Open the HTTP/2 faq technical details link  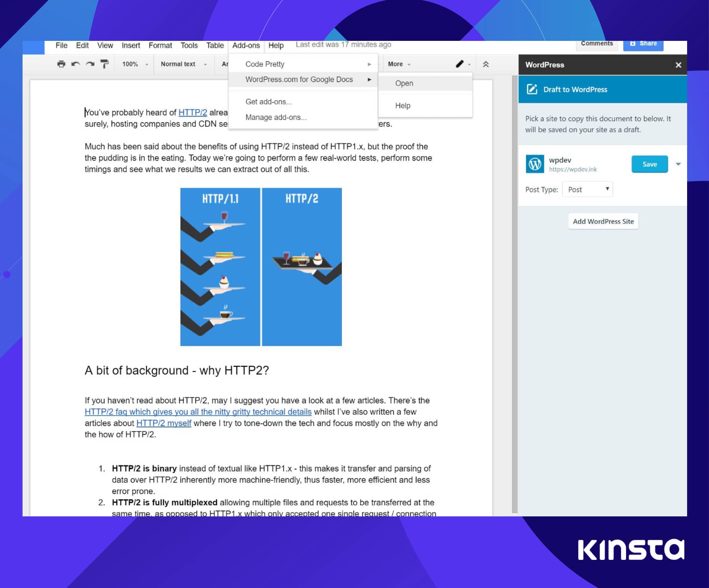click(198, 412)
